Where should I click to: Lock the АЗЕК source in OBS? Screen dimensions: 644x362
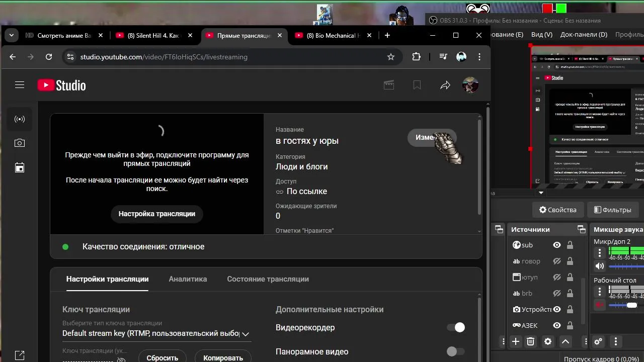(570, 325)
